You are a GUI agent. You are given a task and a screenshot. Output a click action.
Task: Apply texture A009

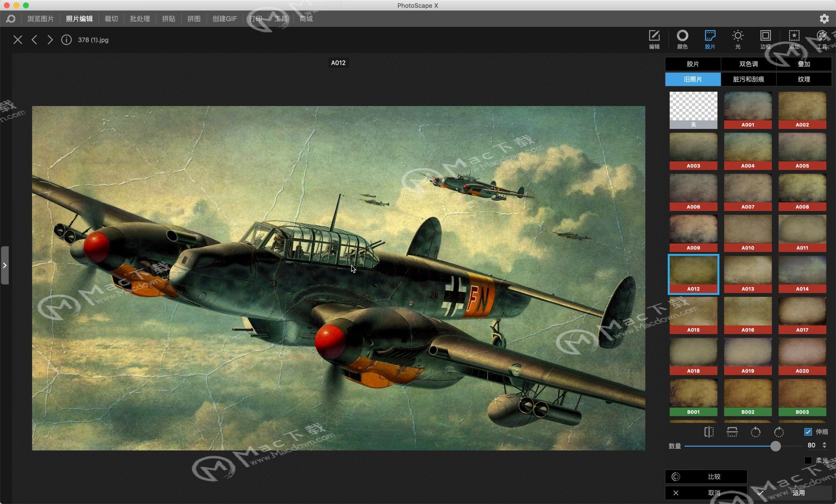693,233
